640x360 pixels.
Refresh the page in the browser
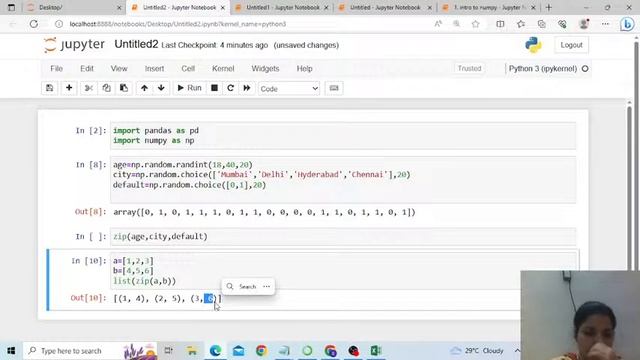click(x=34, y=24)
